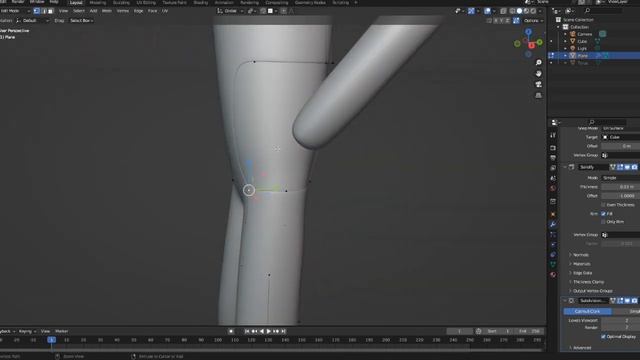Open the Object Data mesh tab icon
This screenshot has height=360, width=640.
click(x=553, y=265)
